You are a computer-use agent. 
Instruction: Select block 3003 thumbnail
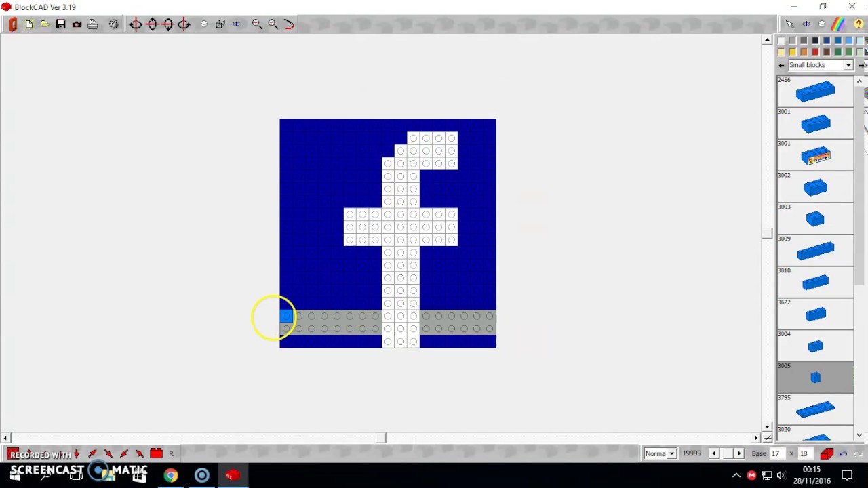click(815, 219)
